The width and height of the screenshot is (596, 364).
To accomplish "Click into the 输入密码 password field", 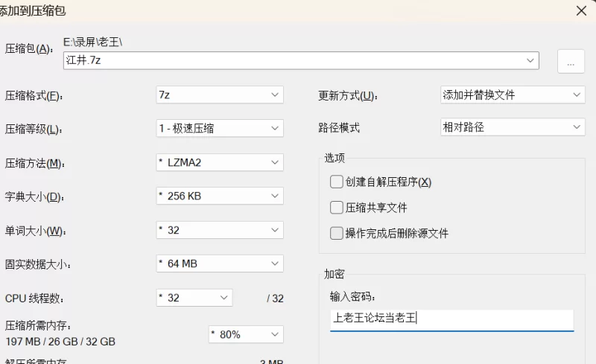I will 452,320.
